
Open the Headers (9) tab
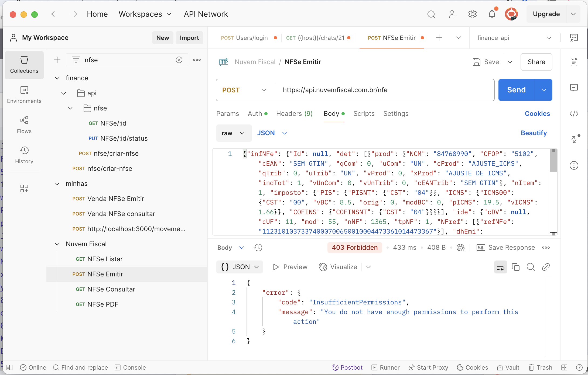294,114
